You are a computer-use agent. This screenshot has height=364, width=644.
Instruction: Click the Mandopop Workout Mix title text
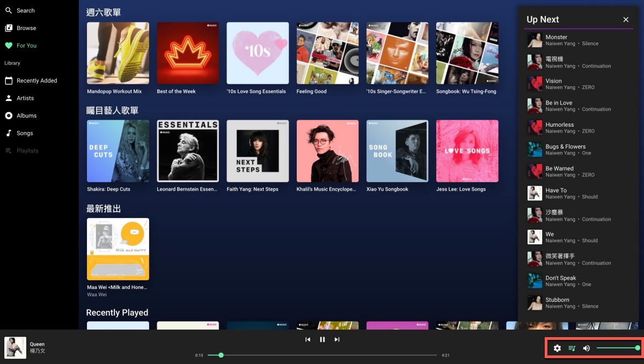click(x=114, y=91)
